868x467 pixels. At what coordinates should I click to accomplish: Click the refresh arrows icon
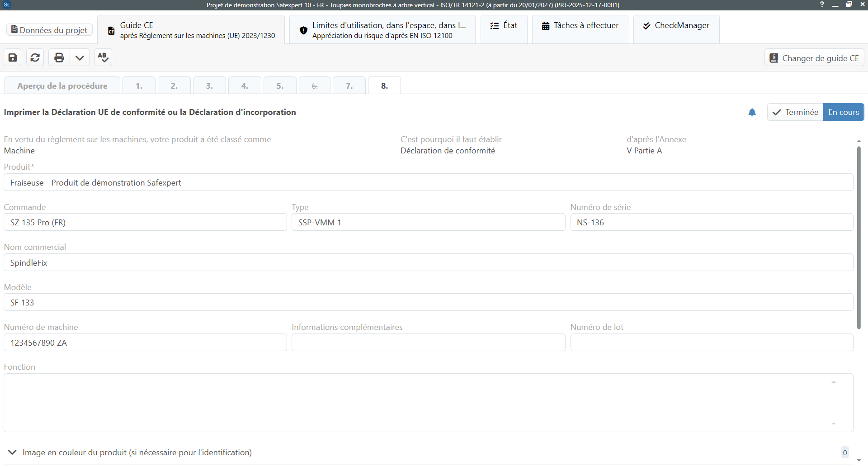click(x=35, y=57)
